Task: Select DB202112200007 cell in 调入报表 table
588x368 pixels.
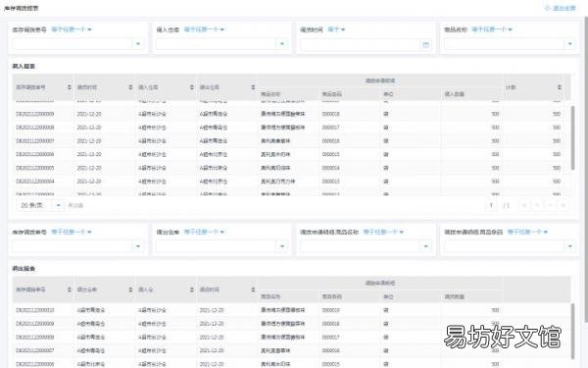Action: click(x=35, y=140)
